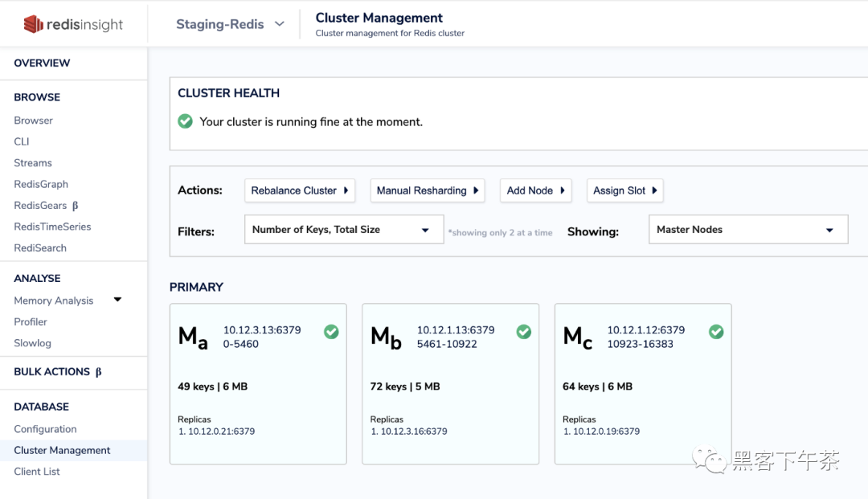Click the cluster health green check icon
This screenshot has height=499, width=868.
point(185,121)
